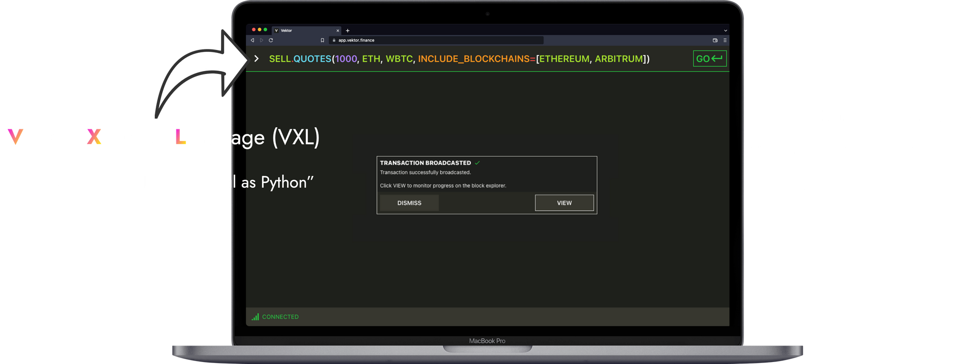This screenshot has height=364, width=980.
Task: Bookmark the current page
Action: point(322,40)
